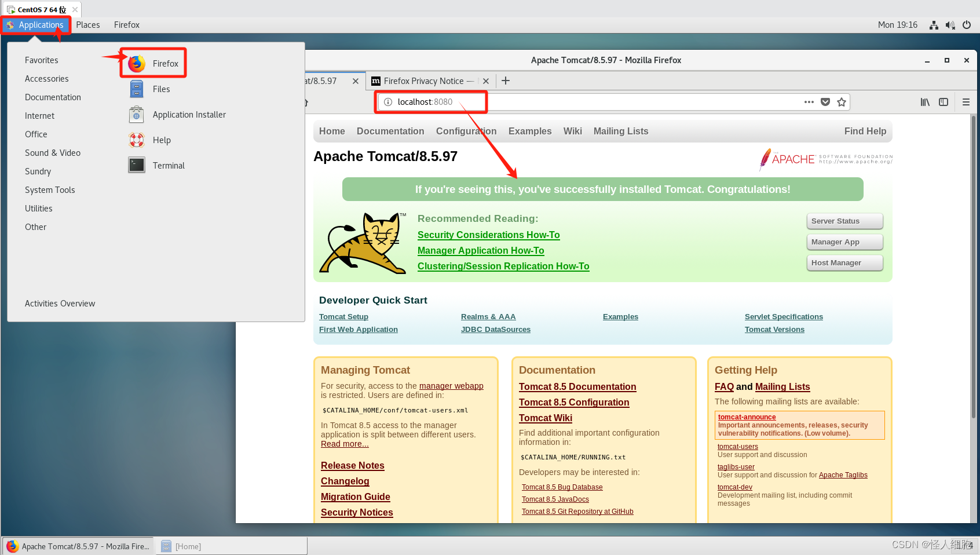Click the Server Status button
This screenshot has width=980, height=555.
tap(844, 221)
